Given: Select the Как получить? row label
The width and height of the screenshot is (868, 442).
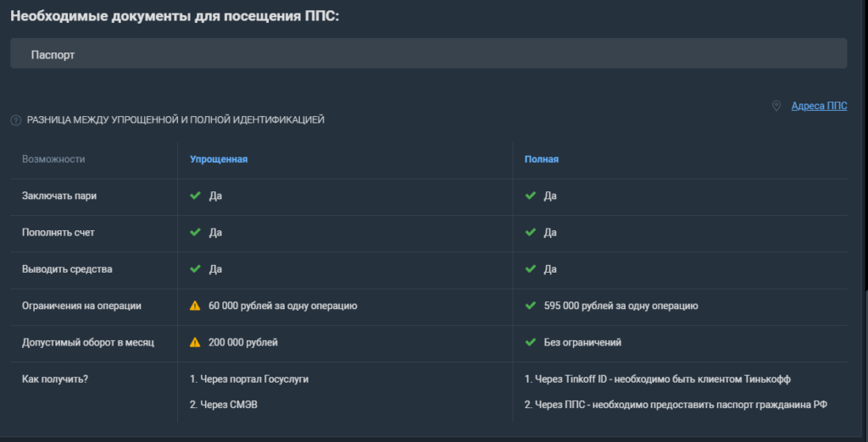Looking at the screenshot, I should 55,379.
